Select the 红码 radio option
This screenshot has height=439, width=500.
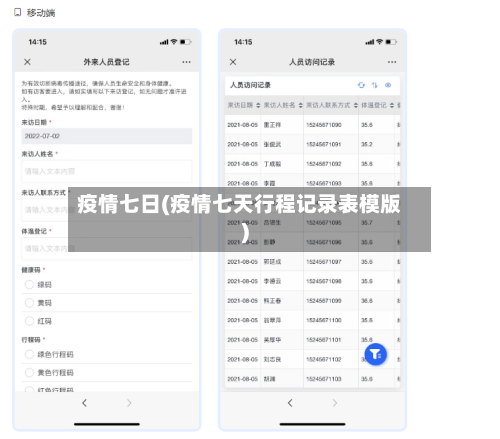coord(29,321)
